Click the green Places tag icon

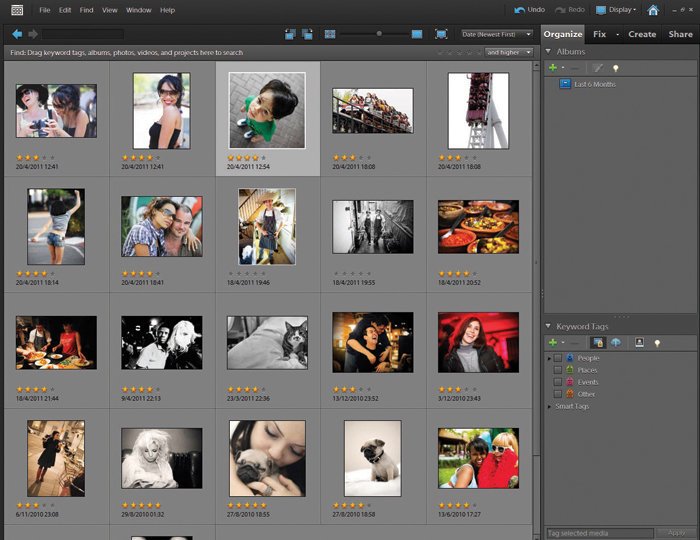tap(570, 370)
